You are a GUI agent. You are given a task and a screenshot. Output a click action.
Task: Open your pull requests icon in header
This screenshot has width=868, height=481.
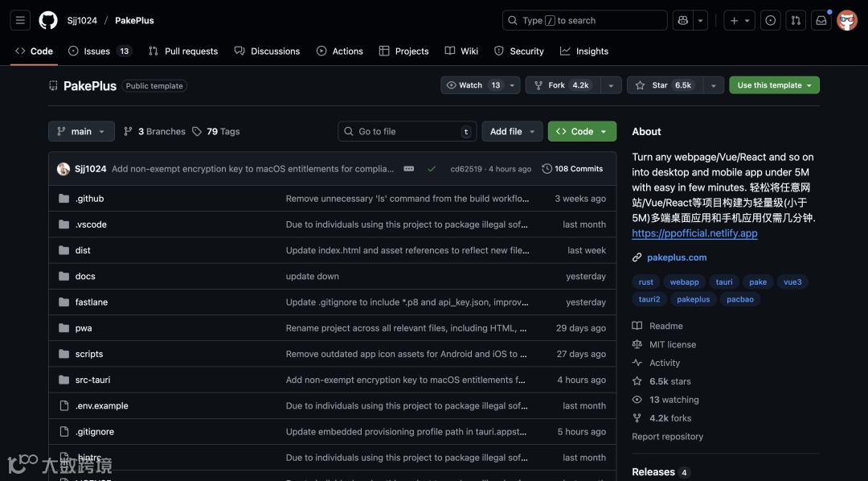click(x=796, y=20)
